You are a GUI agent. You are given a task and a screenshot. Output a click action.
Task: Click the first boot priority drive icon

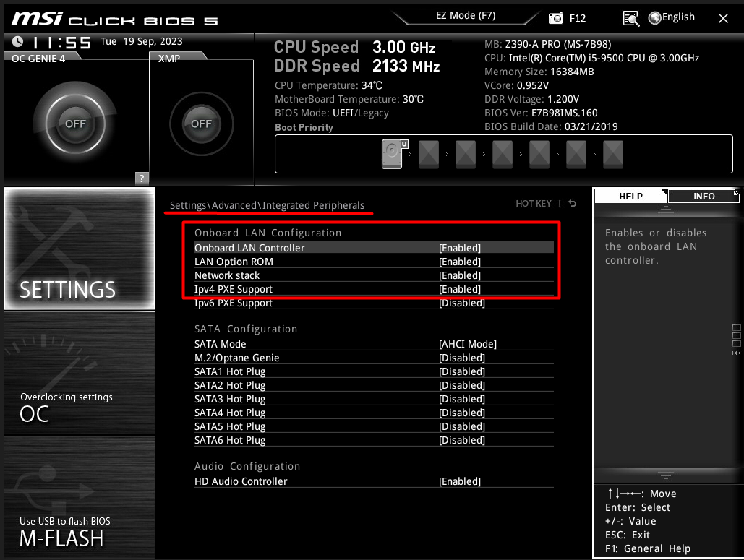point(391,154)
